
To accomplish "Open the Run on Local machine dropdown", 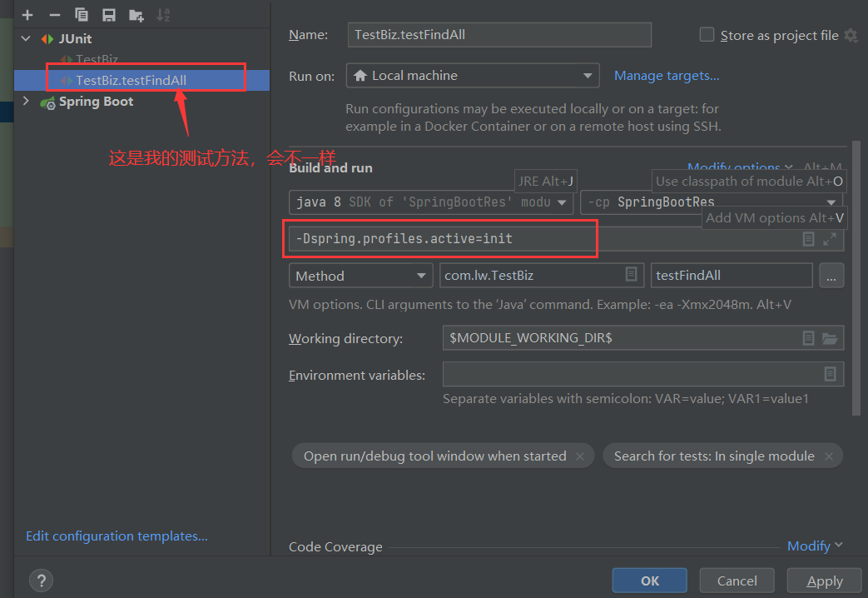I will tap(472, 75).
